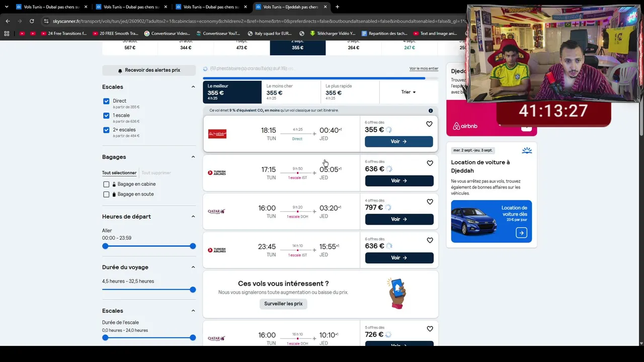Viewport: 644px width, 362px height.
Task: Open the Trier sort dropdown
Action: pyautogui.click(x=409, y=92)
